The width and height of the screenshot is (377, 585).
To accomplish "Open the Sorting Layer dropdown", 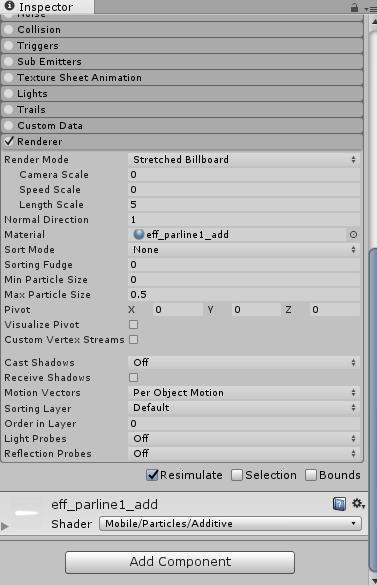I will click(x=244, y=408).
